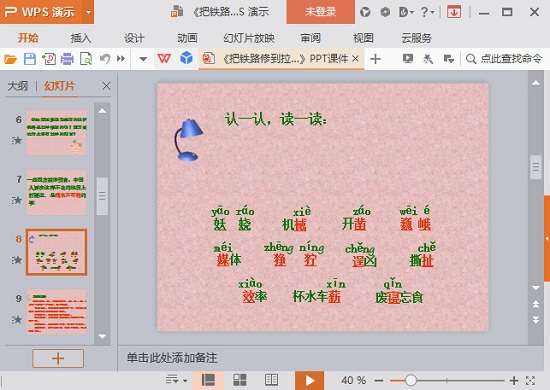
Task: Expand the quick access toolbar dropdown arrow
Action: 143,59
